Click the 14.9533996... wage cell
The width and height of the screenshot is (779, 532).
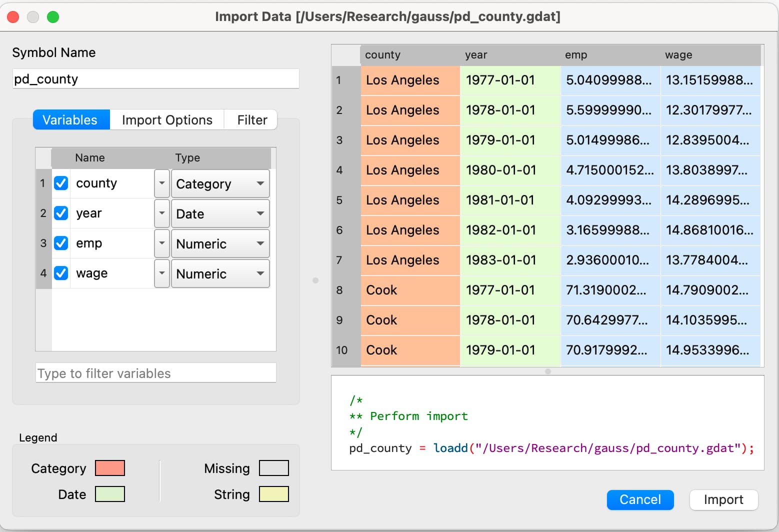pos(710,350)
